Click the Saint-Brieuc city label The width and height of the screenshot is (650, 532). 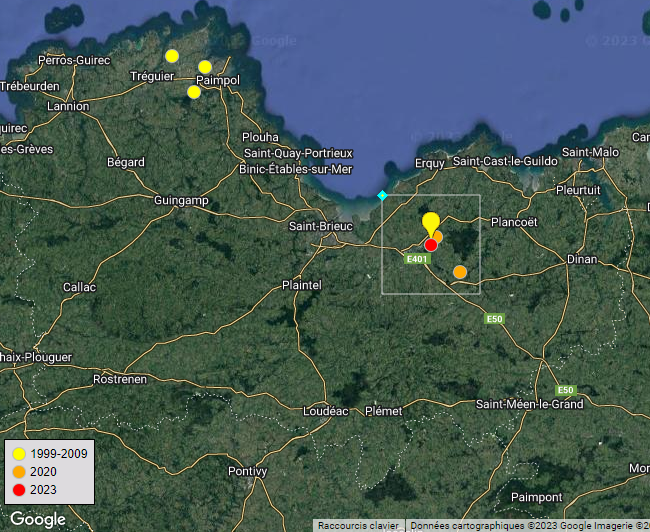coord(320,226)
